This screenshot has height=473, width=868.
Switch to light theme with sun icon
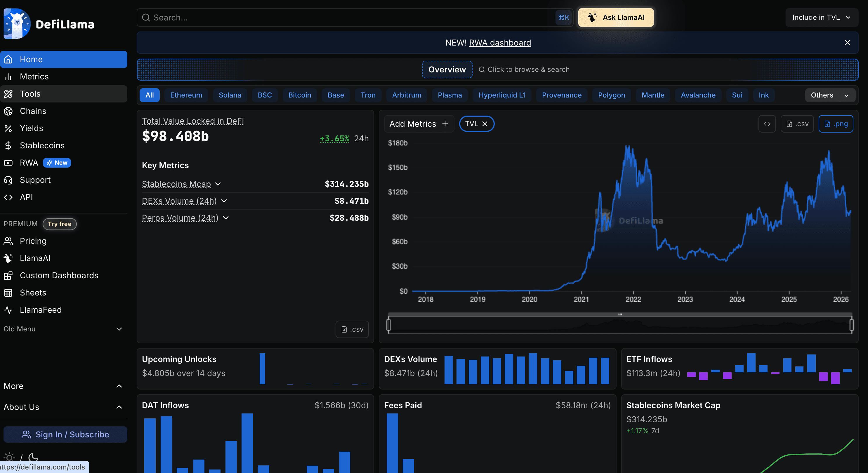[9, 457]
